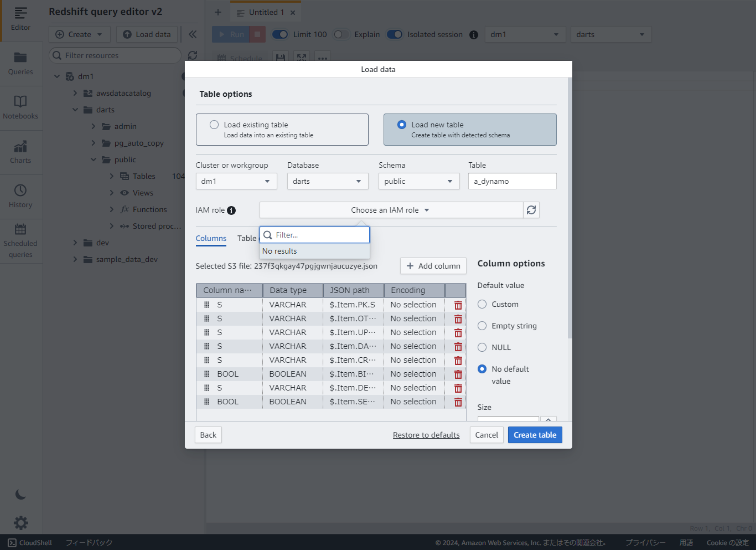The width and height of the screenshot is (756, 550).
Task: Click Restore to defaults link
Action: point(426,435)
